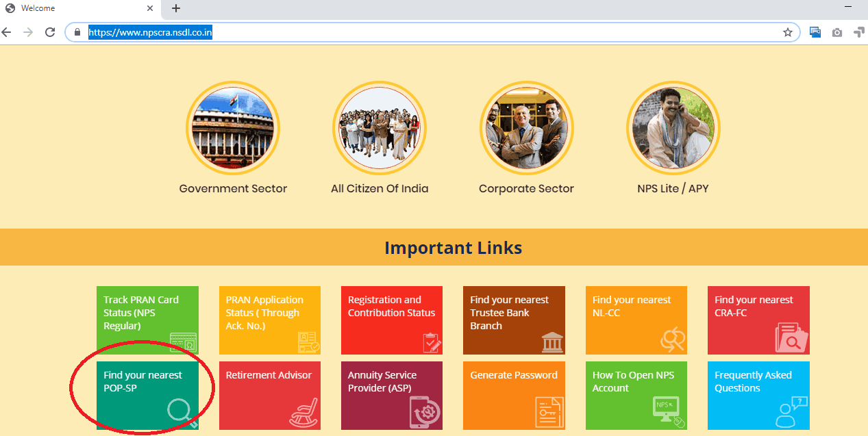Click the bank building icon
Screen dimensions: 868x436
(x=552, y=342)
